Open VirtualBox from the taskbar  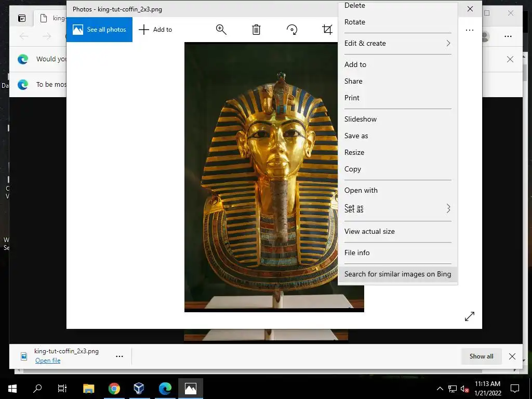(x=139, y=388)
